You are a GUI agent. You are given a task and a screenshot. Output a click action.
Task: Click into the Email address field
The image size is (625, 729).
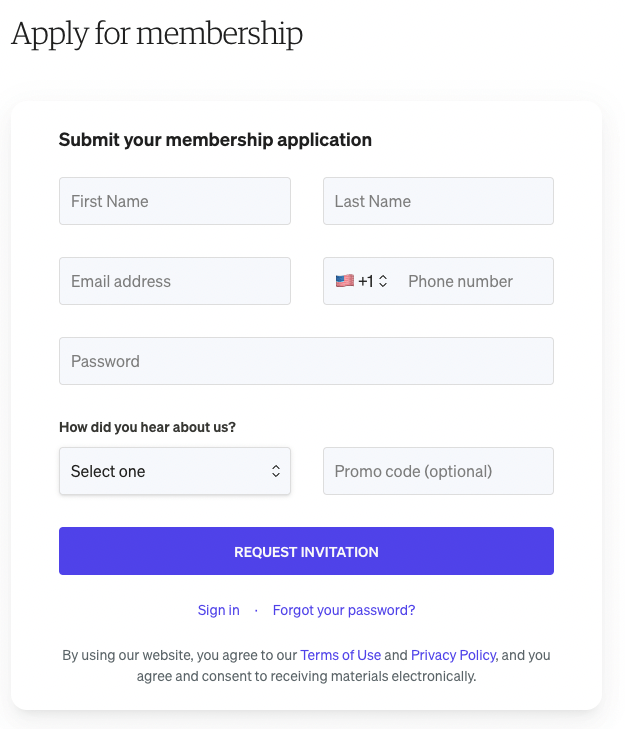click(x=175, y=281)
